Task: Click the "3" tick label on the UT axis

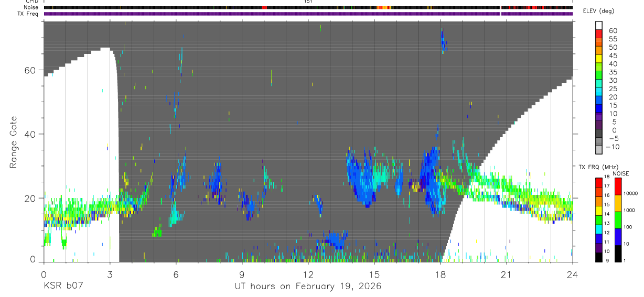Action: pyautogui.click(x=110, y=274)
